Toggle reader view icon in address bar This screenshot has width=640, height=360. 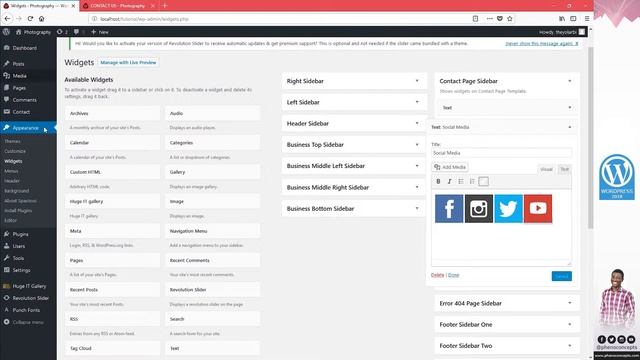coord(476,18)
